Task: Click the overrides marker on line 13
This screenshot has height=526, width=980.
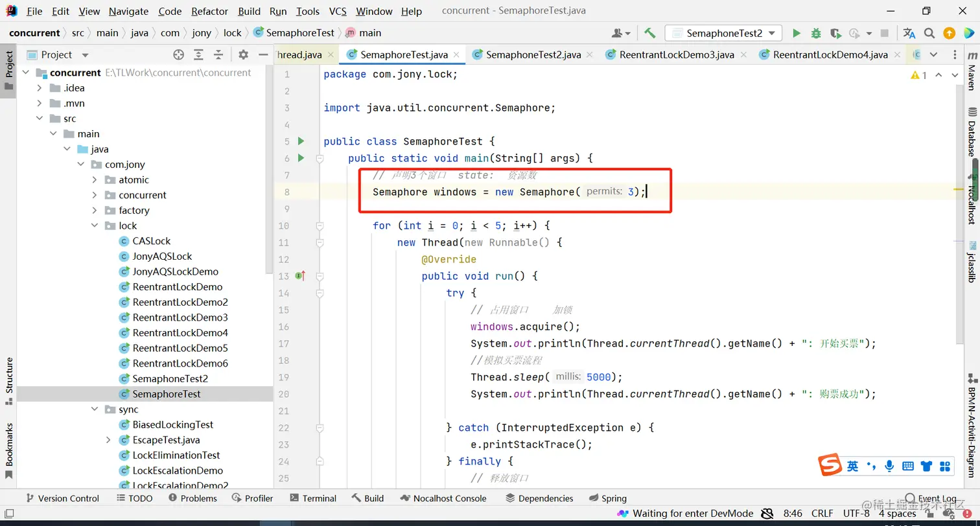Action: (300, 276)
